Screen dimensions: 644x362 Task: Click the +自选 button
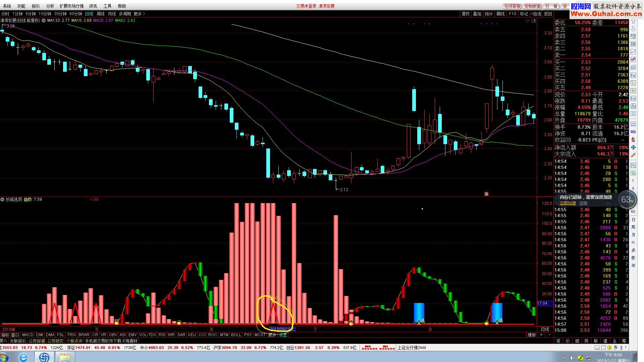(x=536, y=14)
